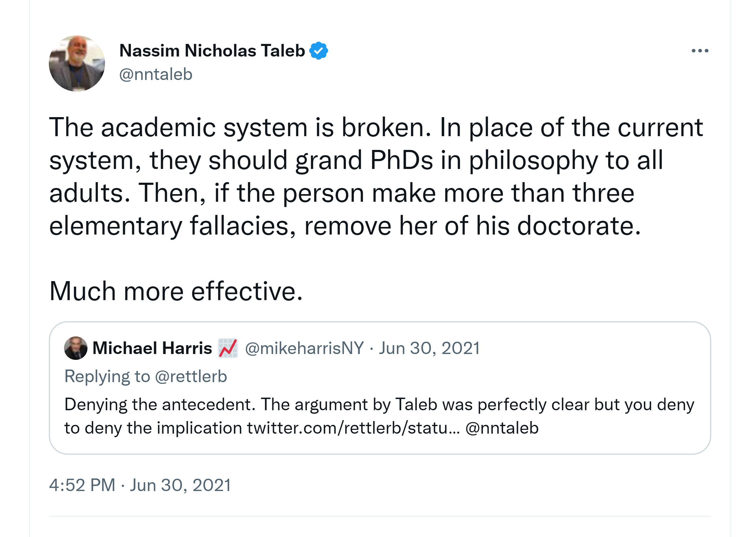Open the tweet's three-dot More options menu
The width and height of the screenshot is (756, 537).
point(700,51)
